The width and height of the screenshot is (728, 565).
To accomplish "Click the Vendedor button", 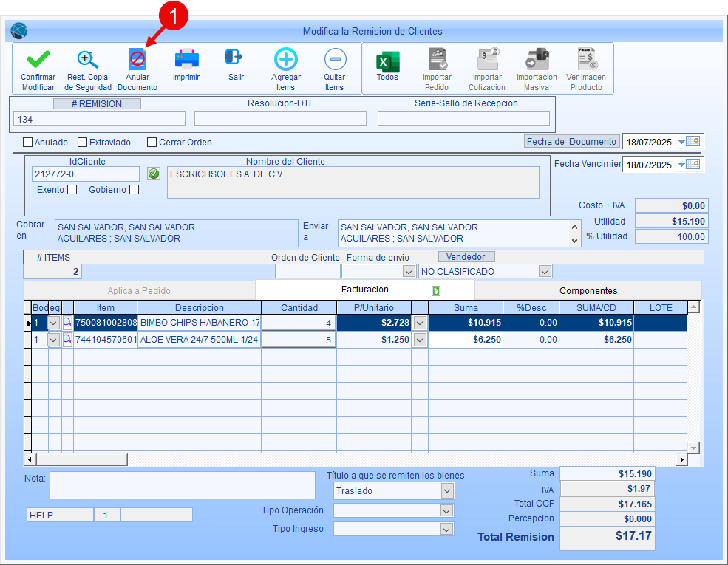I will tap(466, 257).
